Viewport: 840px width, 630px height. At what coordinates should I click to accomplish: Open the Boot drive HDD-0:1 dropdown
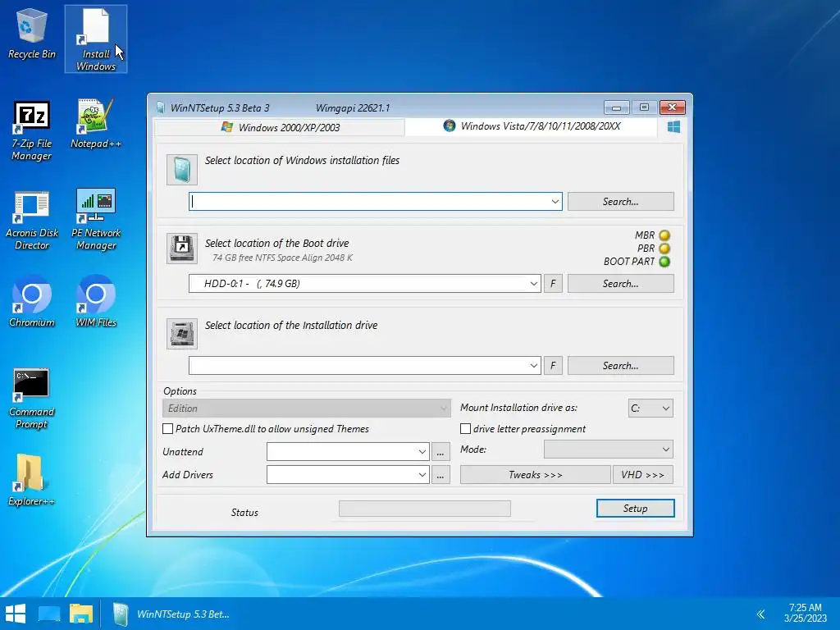[533, 283]
